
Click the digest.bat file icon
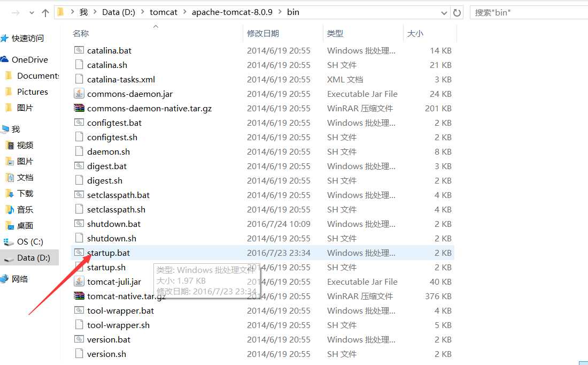(79, 166)
